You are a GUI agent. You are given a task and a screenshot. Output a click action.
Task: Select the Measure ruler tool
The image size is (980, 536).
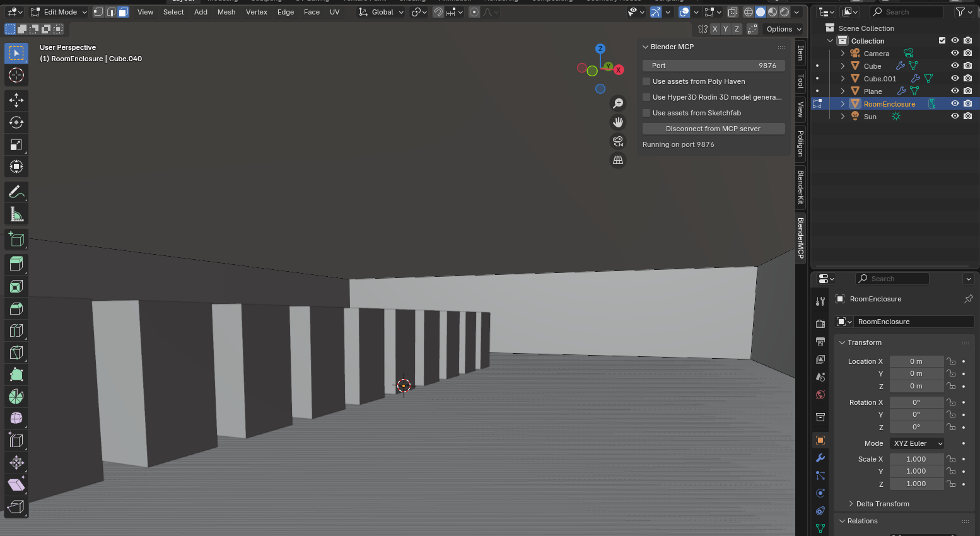[16, 214]
